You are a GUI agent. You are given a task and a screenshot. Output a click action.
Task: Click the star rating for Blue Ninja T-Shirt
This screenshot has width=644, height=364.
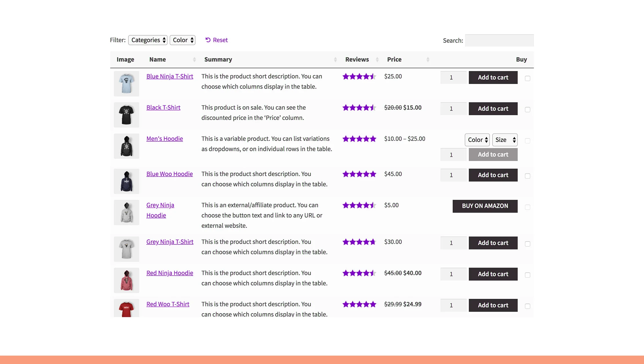(x=359, y=77)
